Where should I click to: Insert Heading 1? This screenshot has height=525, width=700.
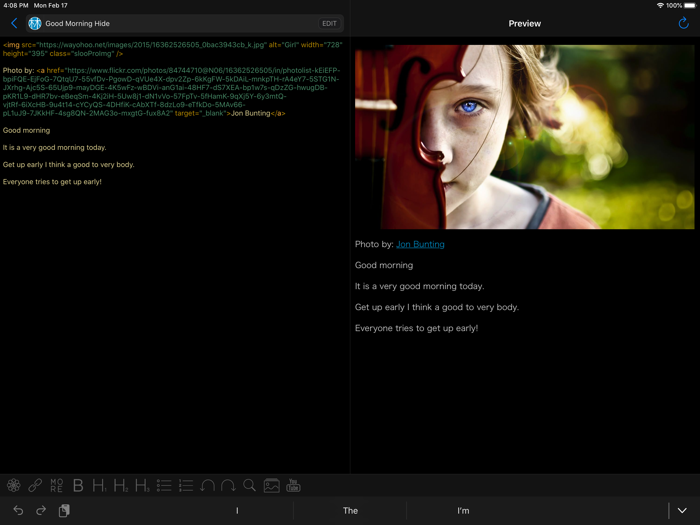pyautogui.click(x=99, y=485)
